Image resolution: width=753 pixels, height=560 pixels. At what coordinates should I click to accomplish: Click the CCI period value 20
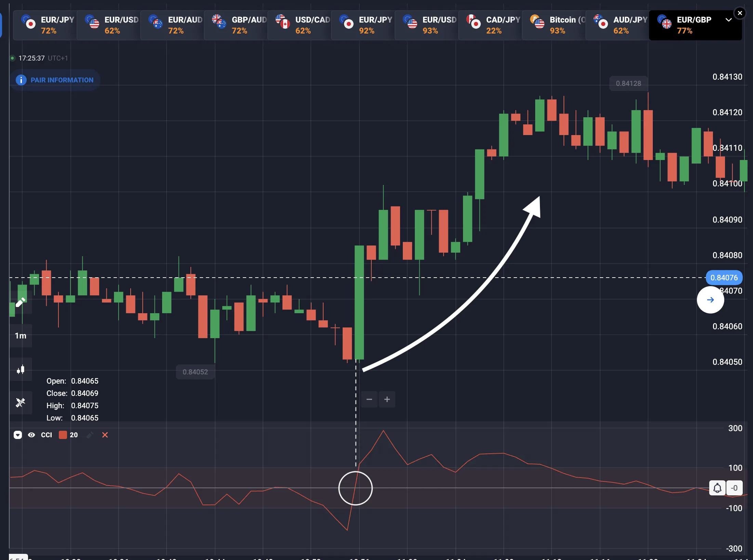pyautogui.click(x=74, y=435)
